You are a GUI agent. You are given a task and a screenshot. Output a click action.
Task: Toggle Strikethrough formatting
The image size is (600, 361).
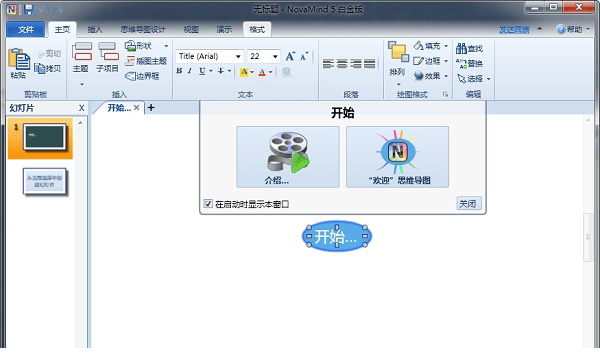(221, 71)
